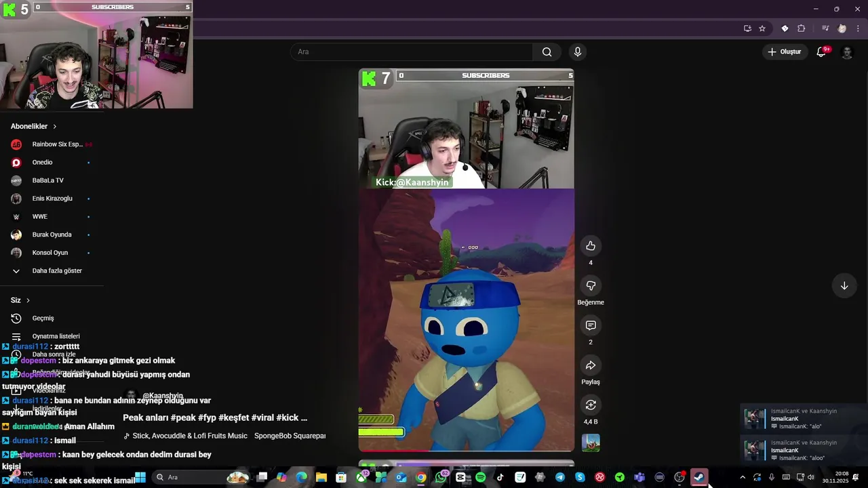Expand the Abonelikler section chevron
The height and width of the screenshot is (488, 868).
pos(55,127)
